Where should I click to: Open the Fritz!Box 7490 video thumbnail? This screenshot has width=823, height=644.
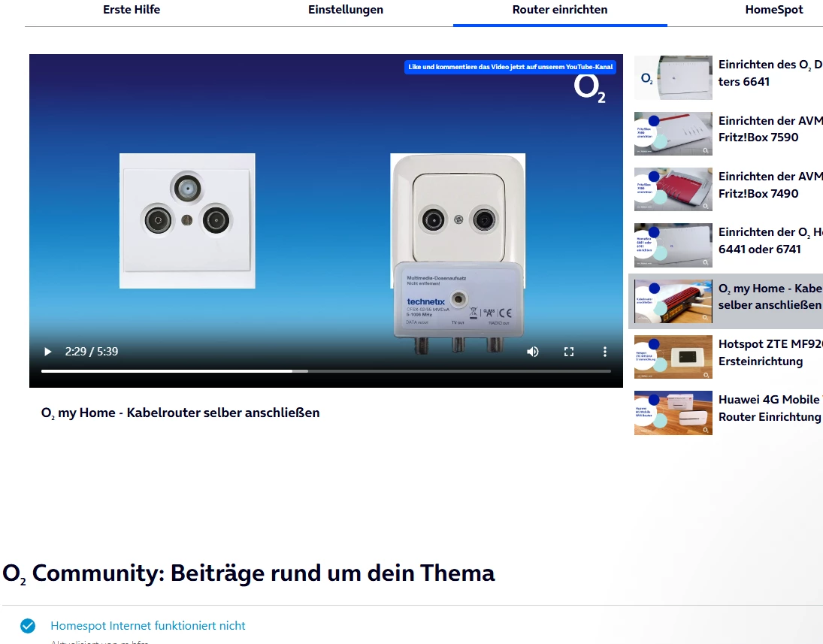click(x=673, y=189)
